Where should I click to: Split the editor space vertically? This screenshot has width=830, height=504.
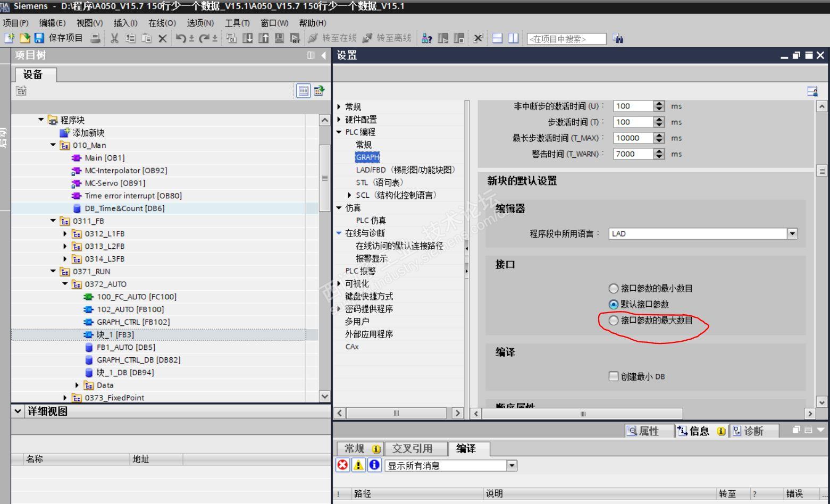[x=513, y=38]
